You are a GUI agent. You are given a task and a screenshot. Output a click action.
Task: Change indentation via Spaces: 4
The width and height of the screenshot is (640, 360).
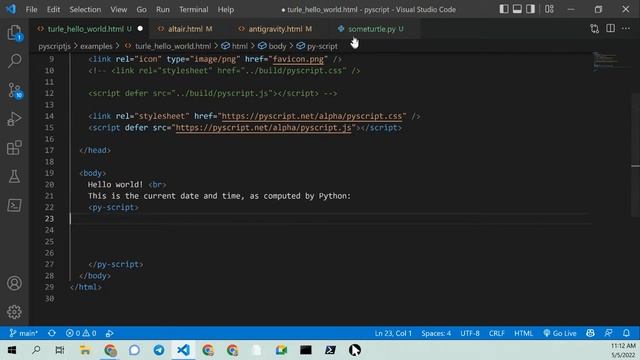click(x=436, y=333)
